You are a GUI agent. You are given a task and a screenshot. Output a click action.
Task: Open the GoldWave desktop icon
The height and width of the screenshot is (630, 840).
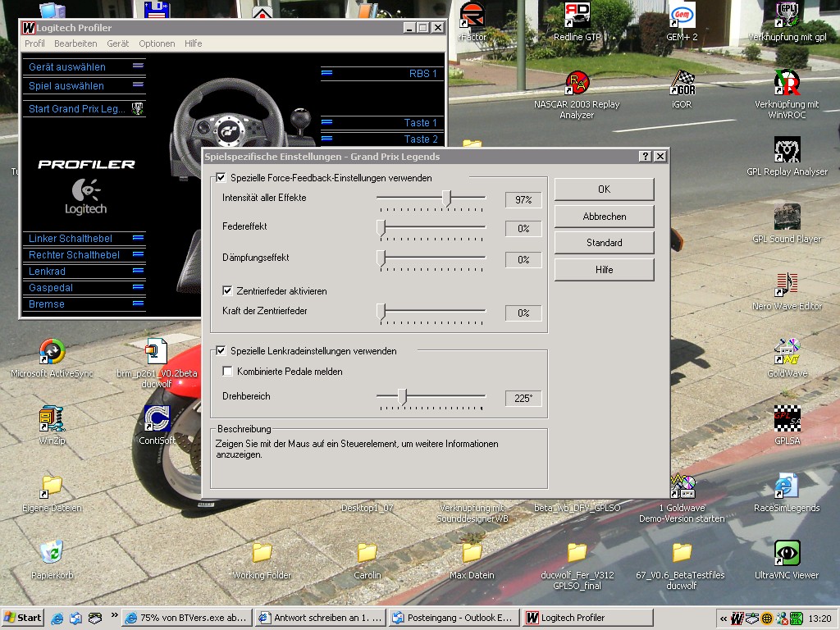coord(787,352)
